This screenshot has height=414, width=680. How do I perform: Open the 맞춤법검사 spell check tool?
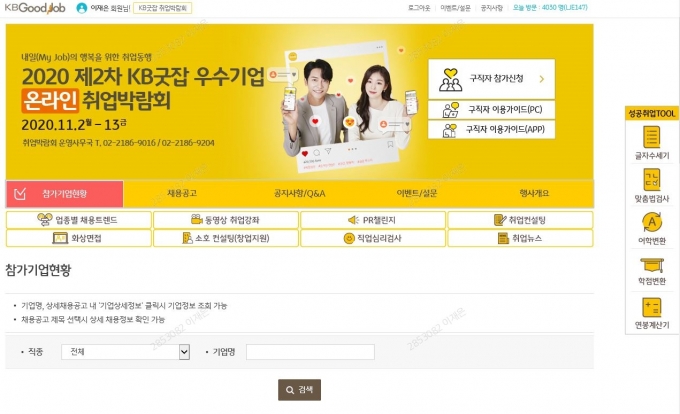coord(652,186)
